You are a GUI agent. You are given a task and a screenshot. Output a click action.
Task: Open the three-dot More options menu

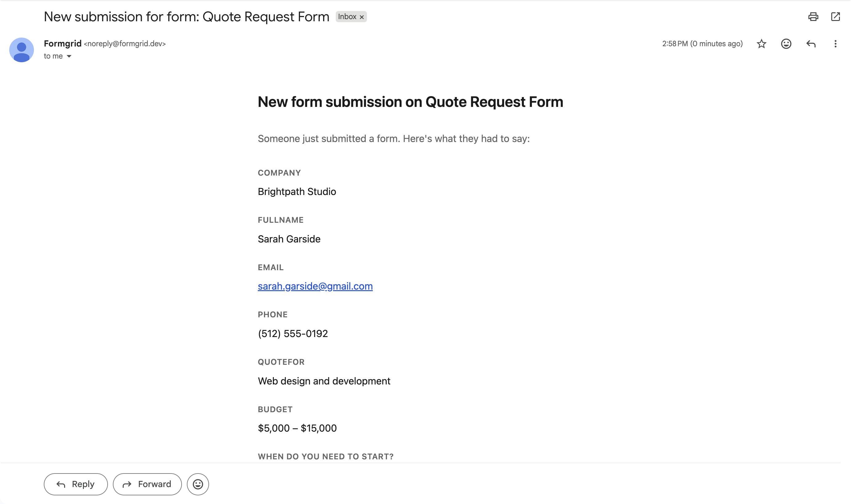click(835, 44)
